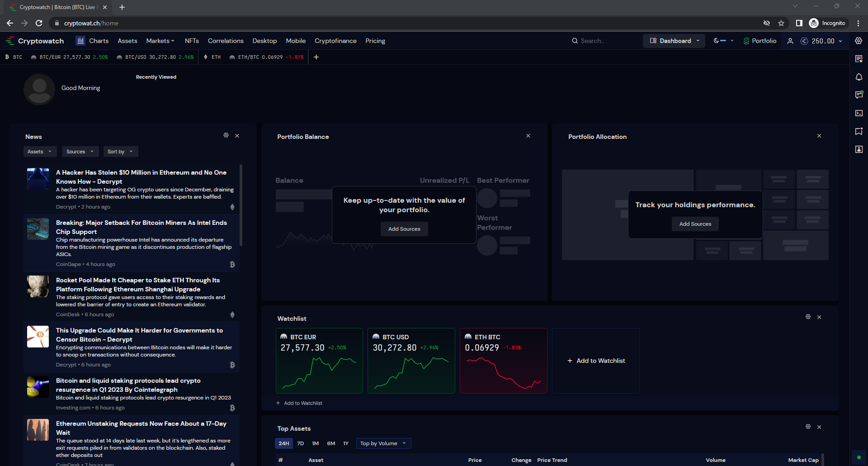
Task: Open the bookmarks sidebar icon
Action: [859, 131]
